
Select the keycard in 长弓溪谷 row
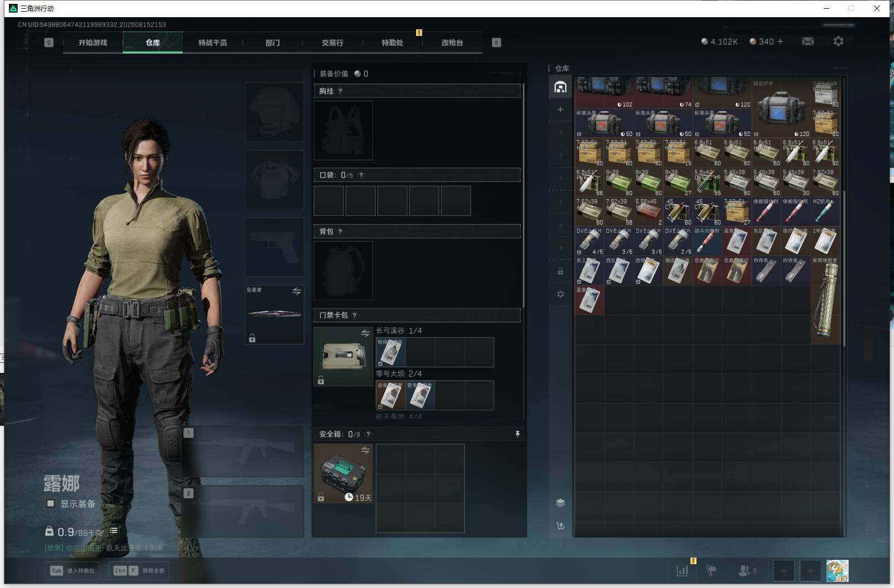click(x=391, y=352)
